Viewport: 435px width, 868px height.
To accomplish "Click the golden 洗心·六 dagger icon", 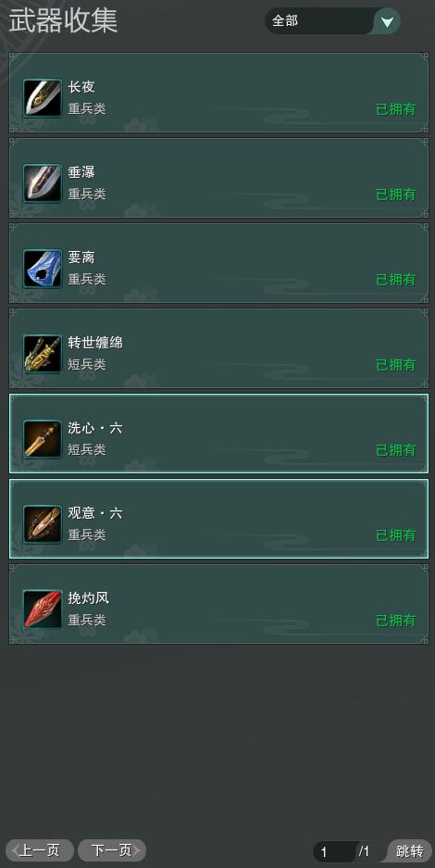I will [43, 439].
